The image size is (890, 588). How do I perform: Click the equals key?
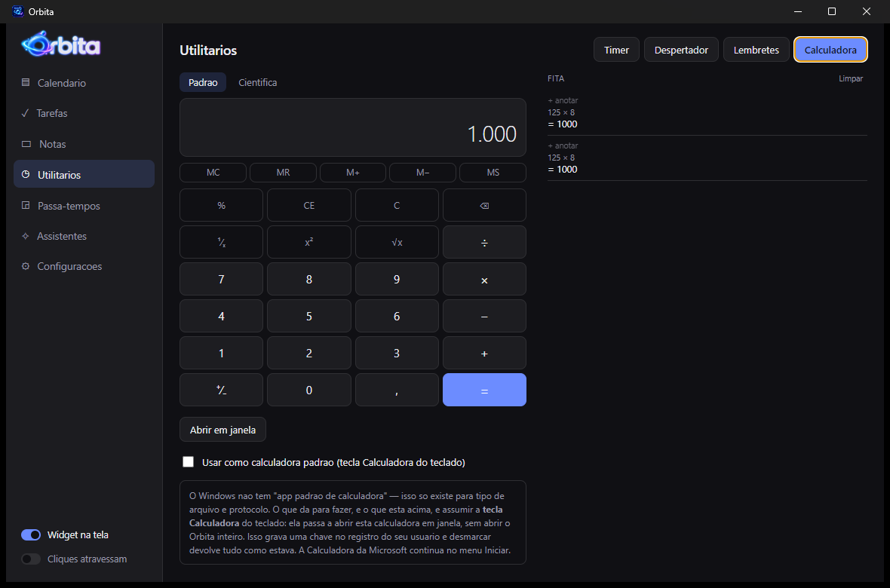click(484, 390)
